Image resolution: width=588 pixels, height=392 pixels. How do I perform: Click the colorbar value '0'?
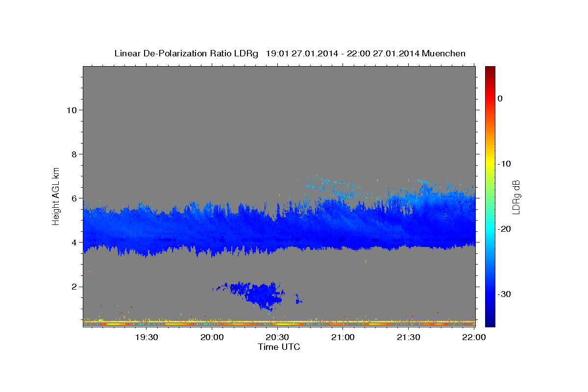500,98
